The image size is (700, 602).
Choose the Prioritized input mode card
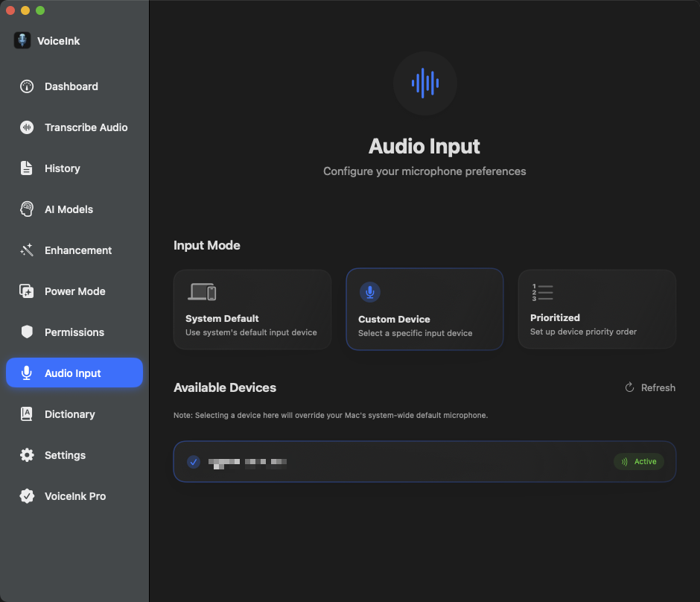(x=597, y=309)
